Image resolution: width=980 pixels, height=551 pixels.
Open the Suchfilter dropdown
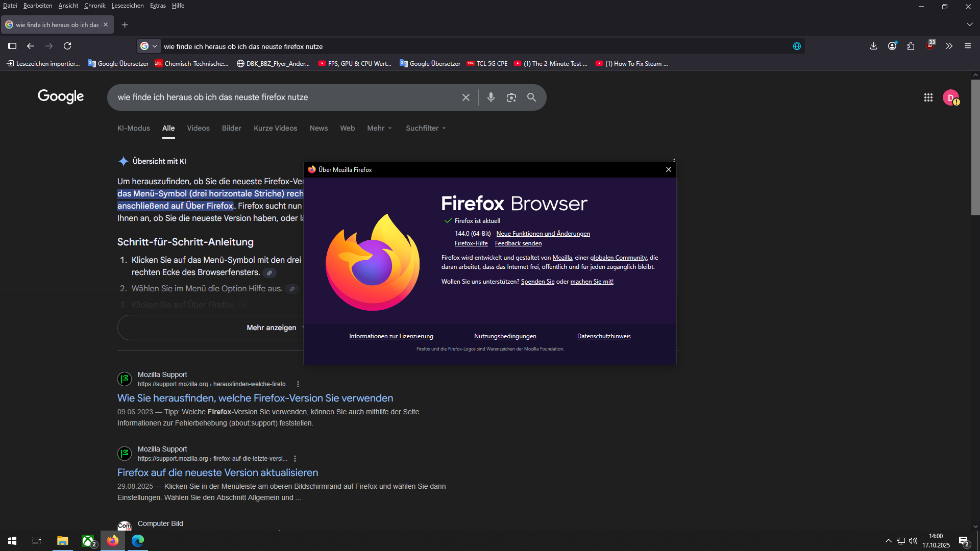click(426, 128)
